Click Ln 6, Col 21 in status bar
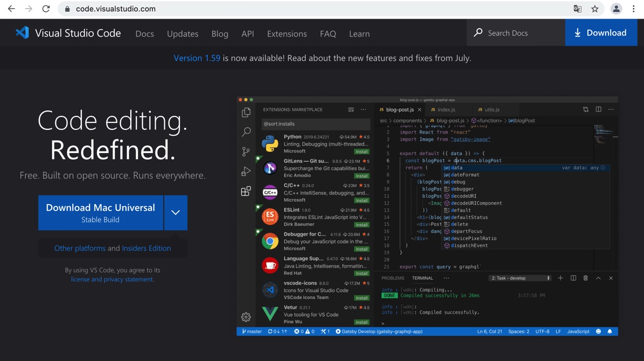The height and width of the screenshot is (361, 644). coord(489,331)
